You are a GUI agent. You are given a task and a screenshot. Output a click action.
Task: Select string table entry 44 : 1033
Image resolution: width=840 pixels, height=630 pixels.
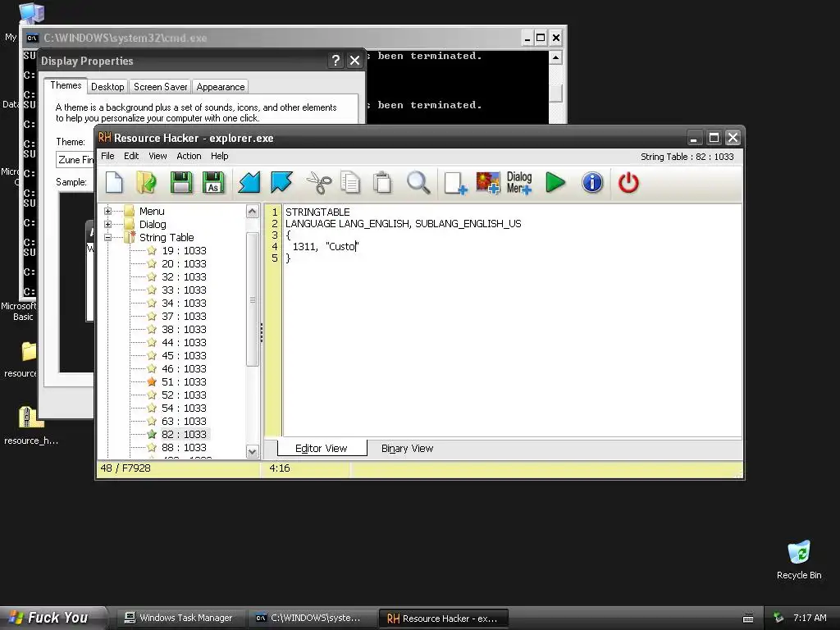[x=184, y=342]
